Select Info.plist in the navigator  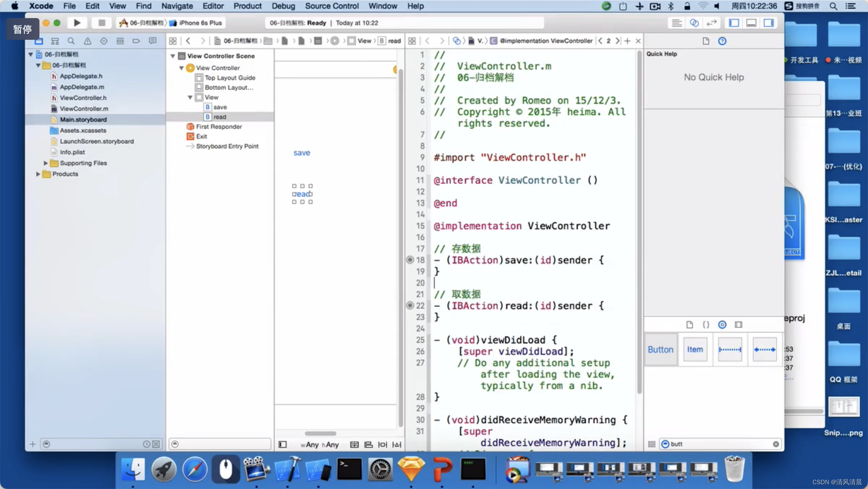tap(72, 152)
